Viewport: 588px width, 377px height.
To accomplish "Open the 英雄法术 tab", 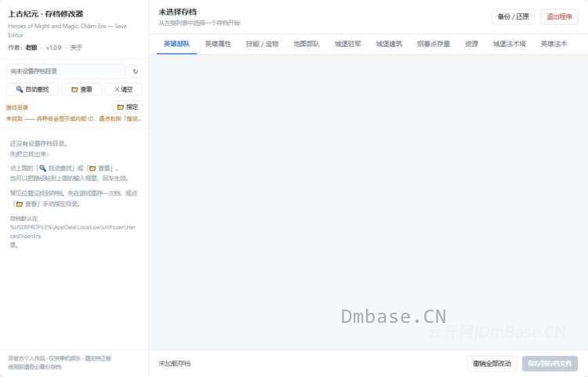I will (x=554, y=44).
